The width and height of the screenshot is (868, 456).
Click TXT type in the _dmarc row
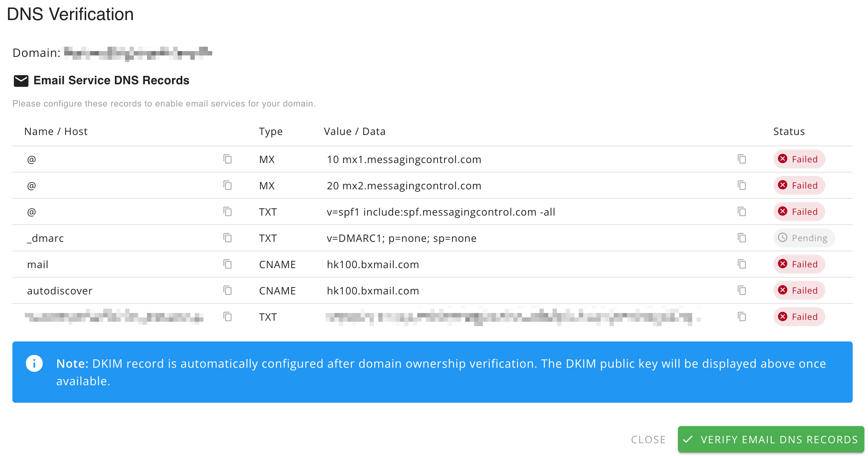268,238
